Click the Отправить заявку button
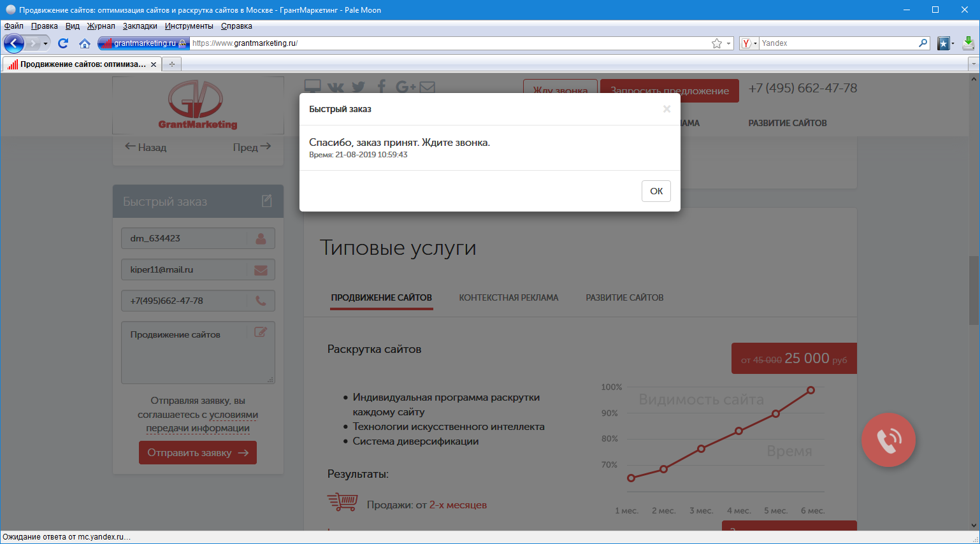This screenshot has width=980, height=544. [198, 453]
